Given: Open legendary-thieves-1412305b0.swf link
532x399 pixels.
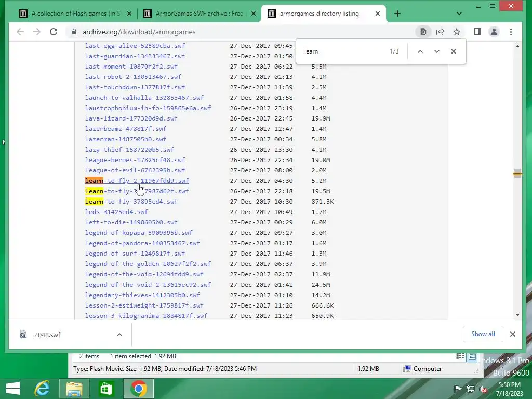Looking at the screenshot, I should [x=142, y=295].
